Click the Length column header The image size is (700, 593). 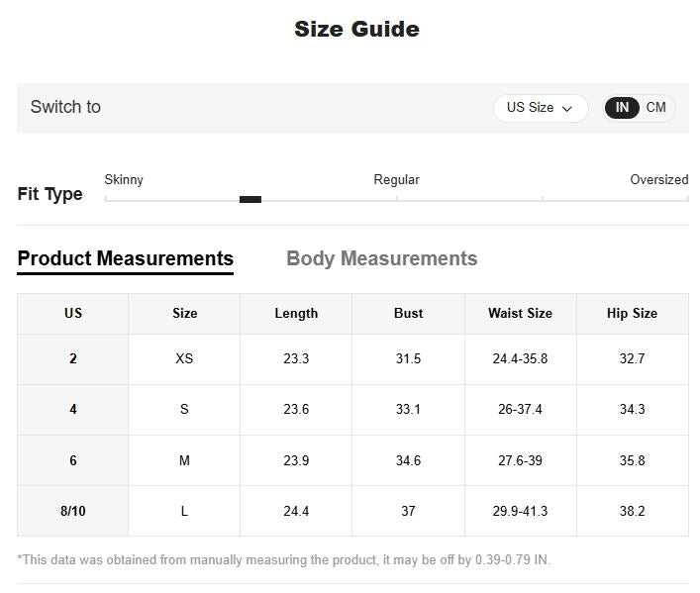[296, 313]
